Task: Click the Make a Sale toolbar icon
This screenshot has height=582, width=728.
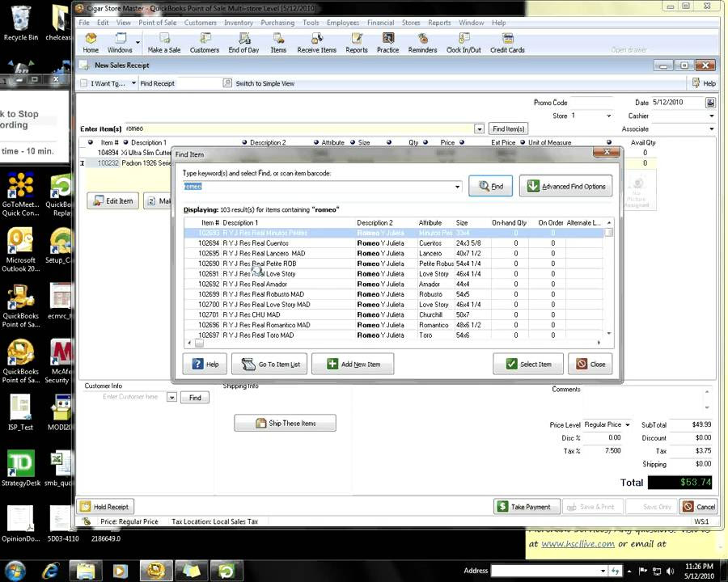Action: (x=164, y=43)
